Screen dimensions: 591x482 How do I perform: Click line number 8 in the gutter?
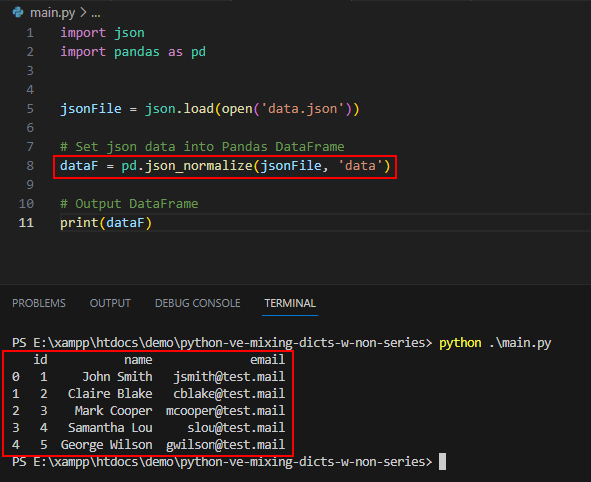[30, 166]
